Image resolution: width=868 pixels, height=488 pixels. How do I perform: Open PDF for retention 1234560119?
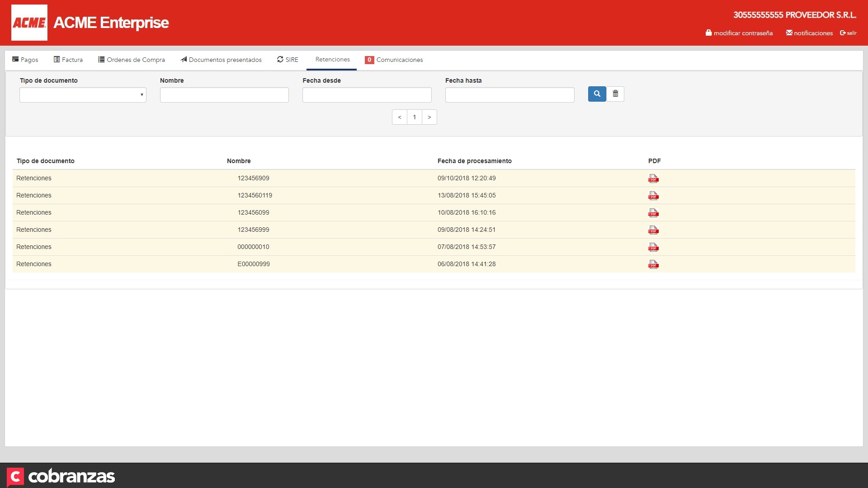pyautogui.click(x=653, y=196)
